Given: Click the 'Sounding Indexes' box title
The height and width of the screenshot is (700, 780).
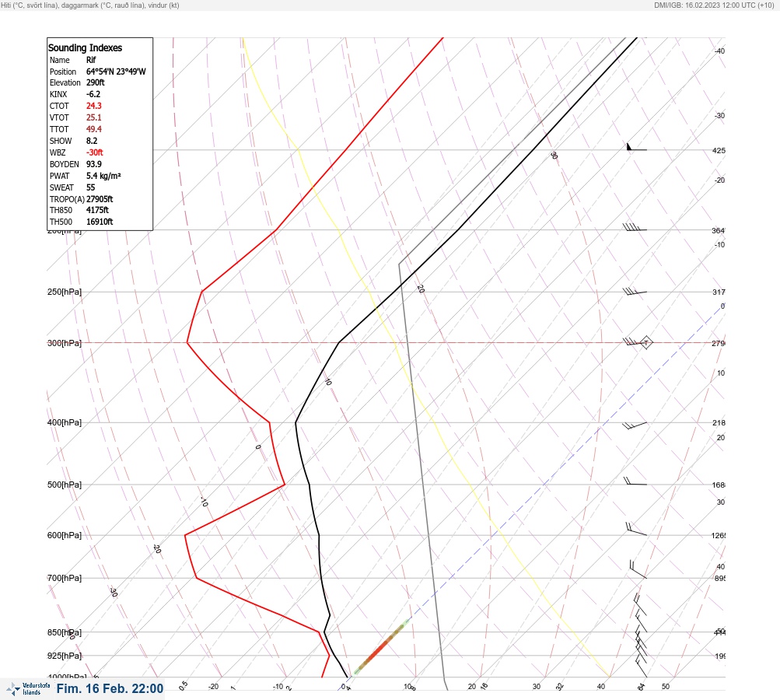Looking at the screenshot, I should pos(85,47).
